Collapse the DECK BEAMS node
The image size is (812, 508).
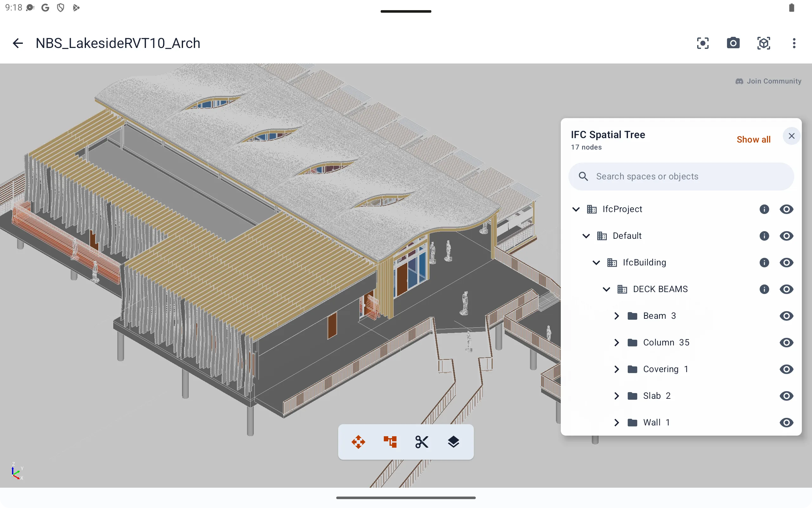pos(606,289)
